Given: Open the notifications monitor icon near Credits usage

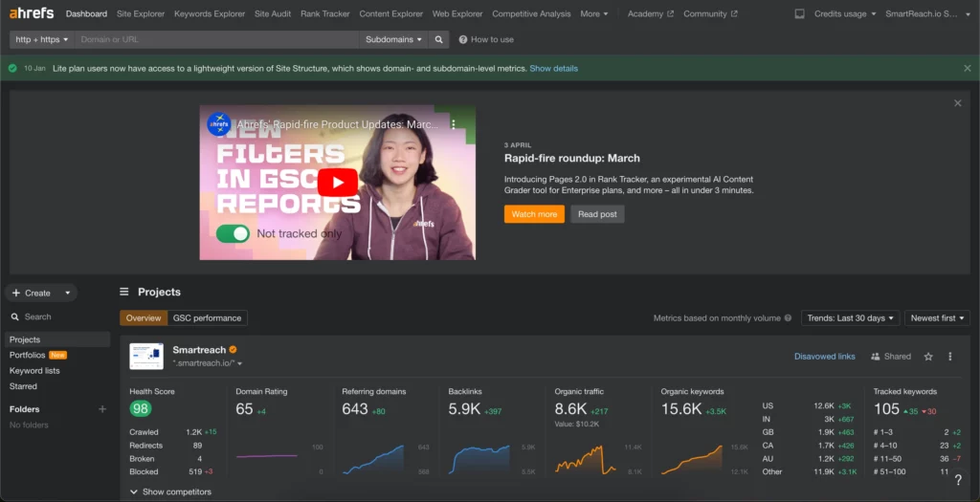Looking at the screenshot, I should [799, 13].
